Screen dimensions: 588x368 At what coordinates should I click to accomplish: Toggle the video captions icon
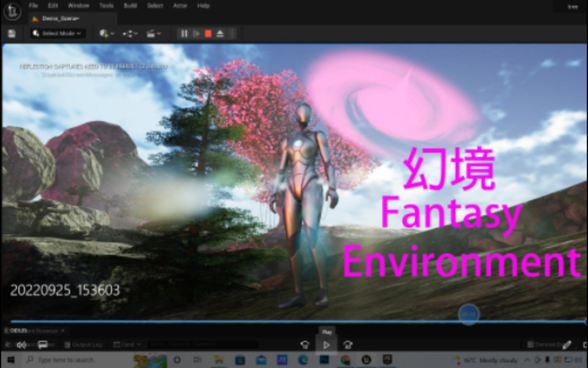pyautogui.click(x=43, y=345)
